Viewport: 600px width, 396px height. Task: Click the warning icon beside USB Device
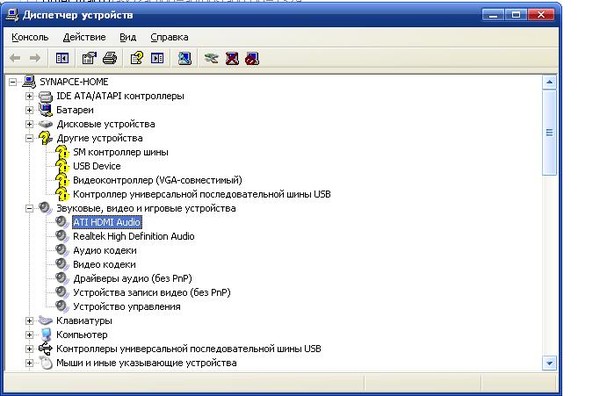point(62,166)
